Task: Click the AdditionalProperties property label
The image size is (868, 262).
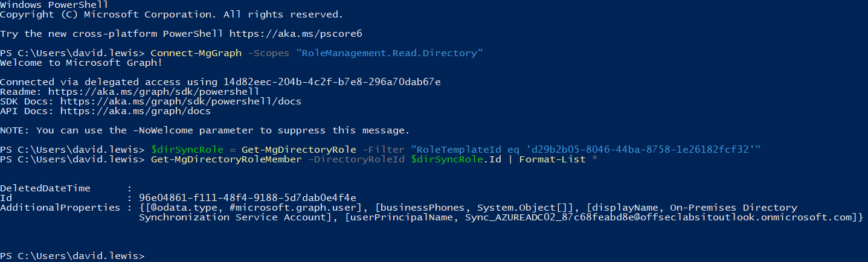Action: tap(60, 208)
